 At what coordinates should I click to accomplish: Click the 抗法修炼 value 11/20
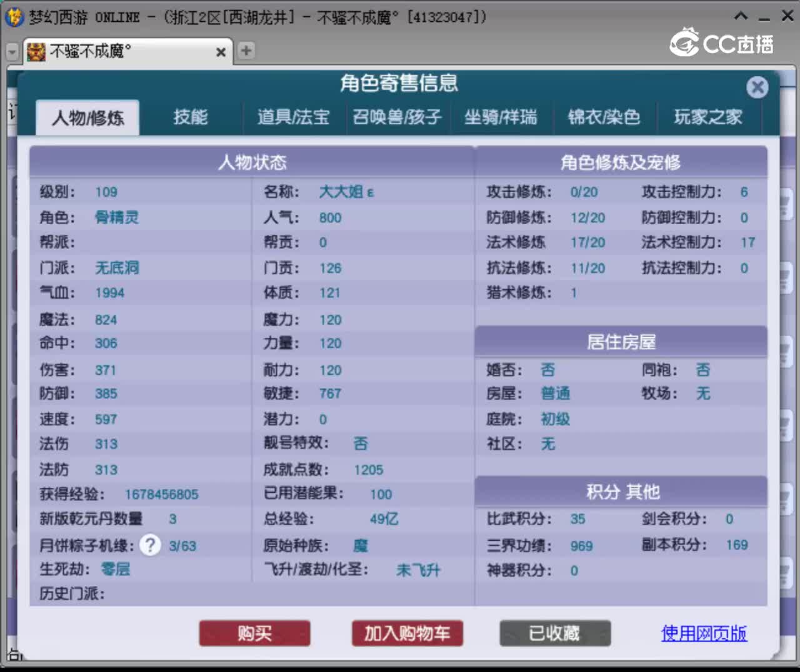click(587, 269)
